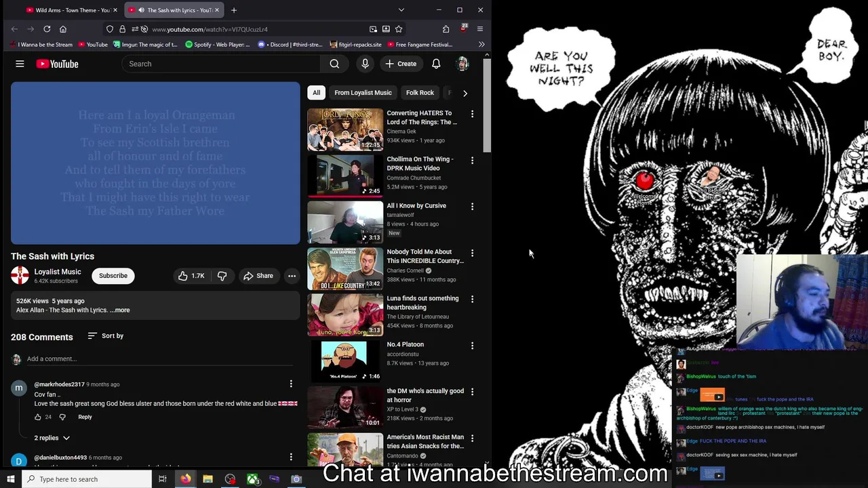Go back to the previous page
This screenshot has height=488, width=868.
tap(14, 29)
